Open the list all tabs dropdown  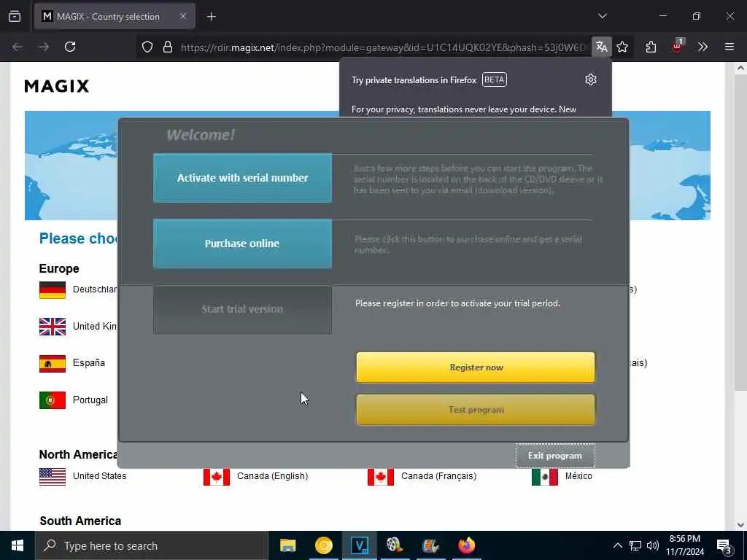[x=602, y=16]
